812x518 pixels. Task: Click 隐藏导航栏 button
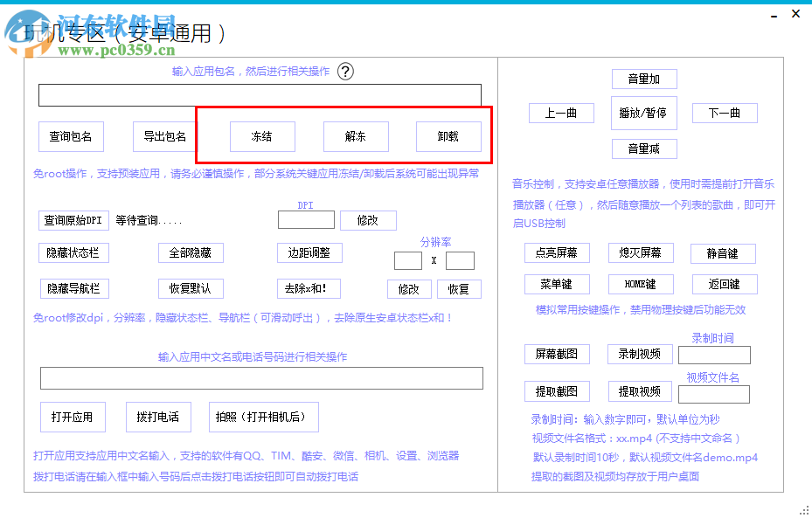(x=74, y=289)
